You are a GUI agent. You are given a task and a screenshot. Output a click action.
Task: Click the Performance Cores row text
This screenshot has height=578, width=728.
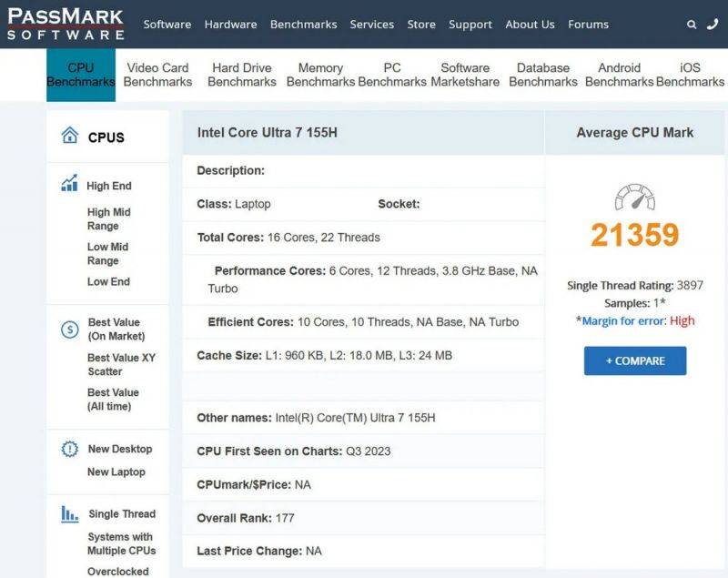(x=373, y=279)
